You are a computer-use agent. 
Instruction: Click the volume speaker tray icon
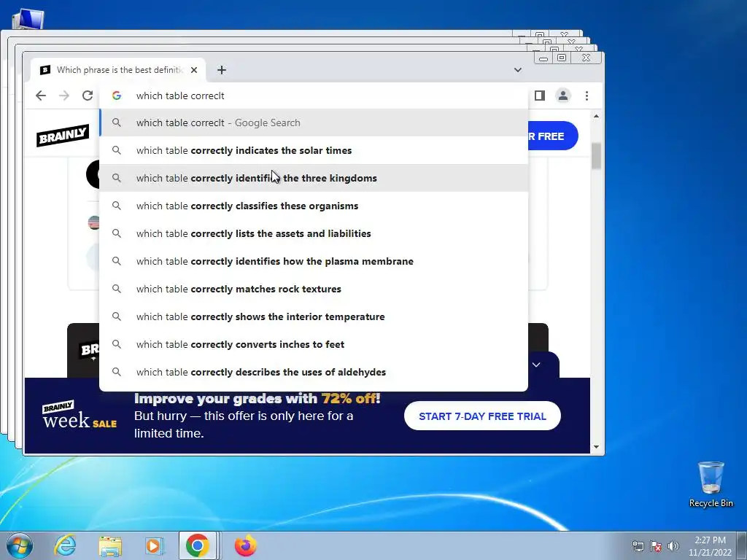pyautogui.click(x=673, y=546)
